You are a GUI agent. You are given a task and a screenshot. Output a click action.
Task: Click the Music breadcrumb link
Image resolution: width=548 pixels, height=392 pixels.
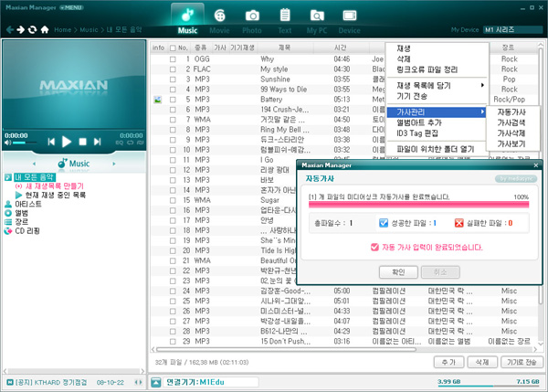89,30
